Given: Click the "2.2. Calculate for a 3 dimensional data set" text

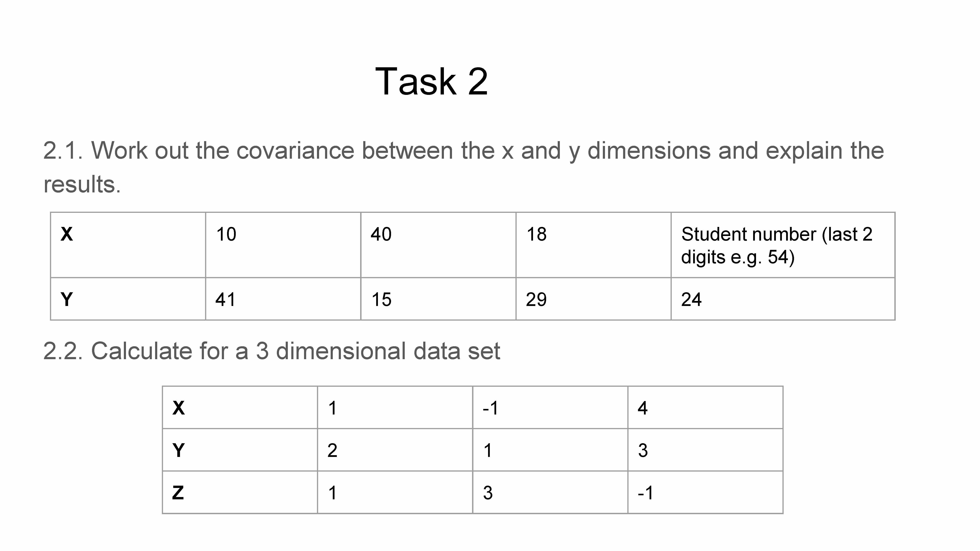Looking at the screenshot, I should coord(271,351).
